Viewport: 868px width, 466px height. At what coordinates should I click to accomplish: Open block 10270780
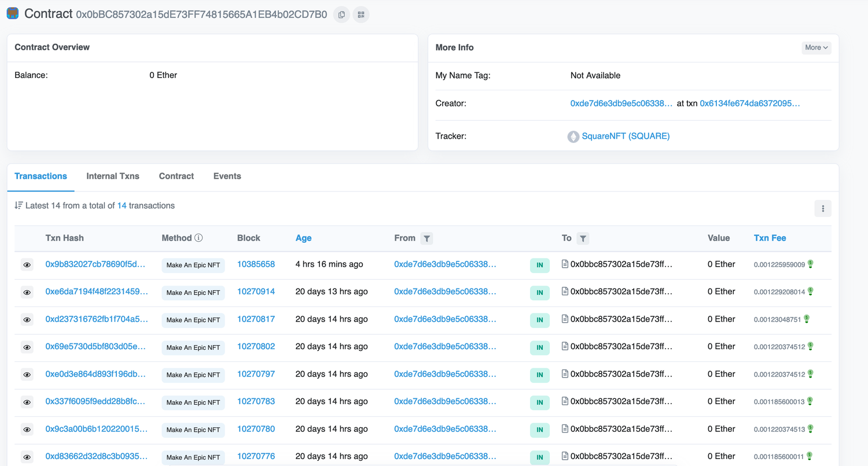click(x=256, y=429)
